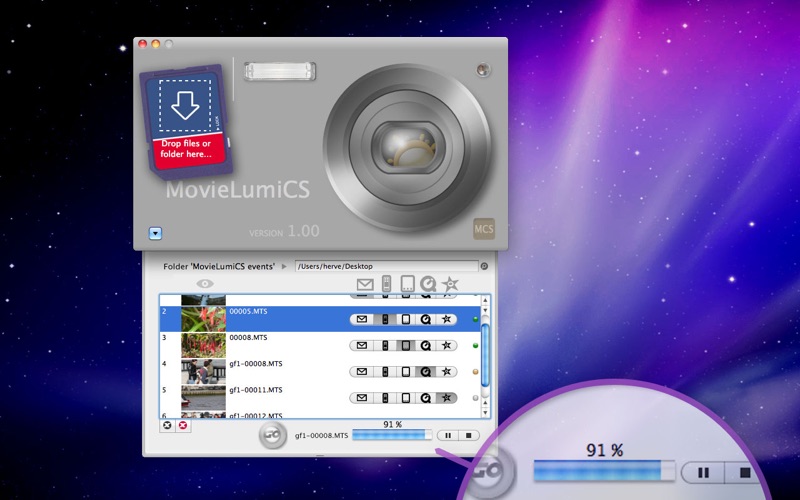800x500 pixels.
Task: Click the green status dot of 00008.MTS
Action: click(x=476, y=345)
